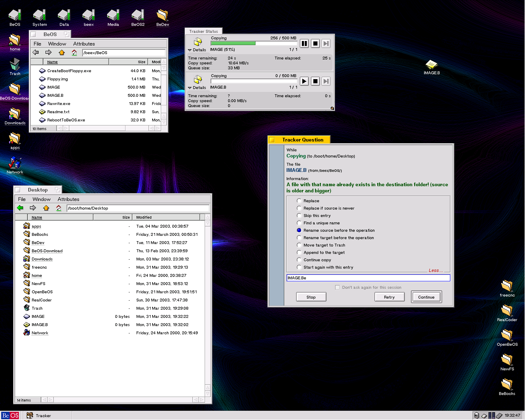
Task: Navigate back in the Desktop window
Action: [x=20, y=208]
